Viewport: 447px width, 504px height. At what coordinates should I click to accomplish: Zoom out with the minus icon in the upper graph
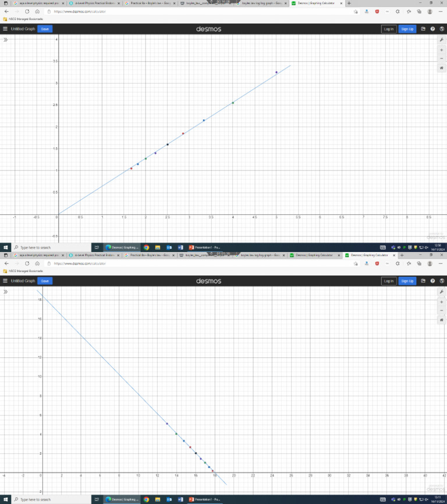[442, 59]
